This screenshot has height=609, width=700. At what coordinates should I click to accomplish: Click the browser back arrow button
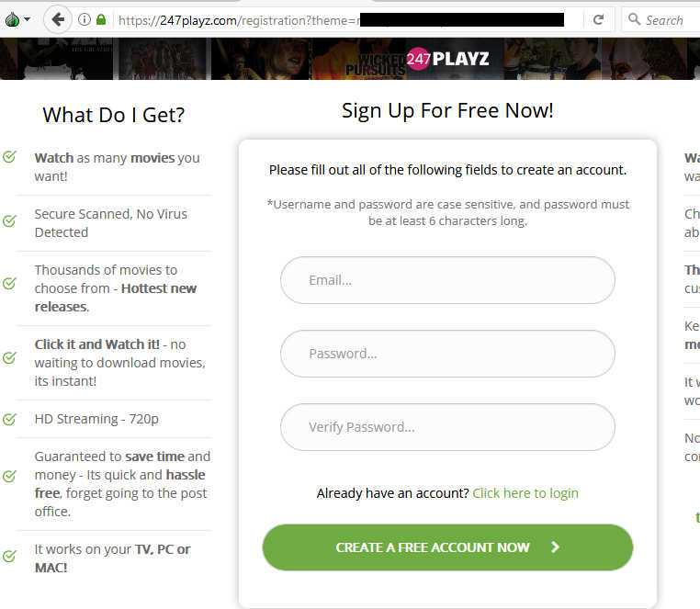click(58, 19)
